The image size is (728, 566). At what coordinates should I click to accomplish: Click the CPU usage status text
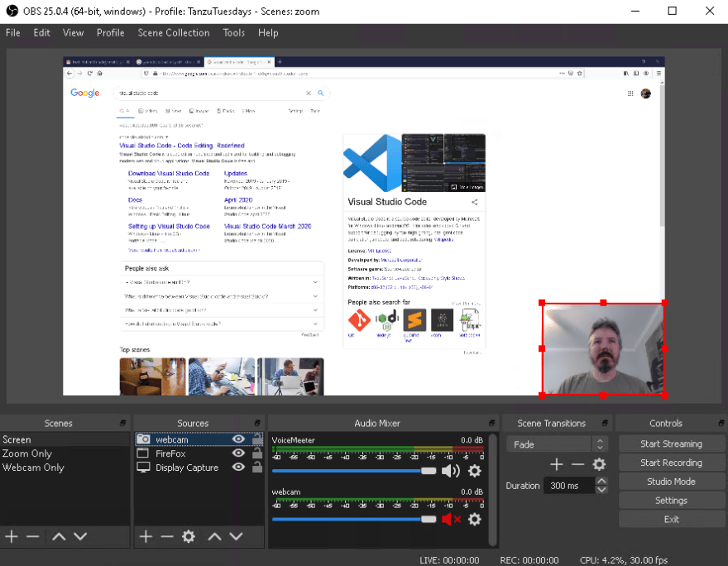(x=624, y=560)
